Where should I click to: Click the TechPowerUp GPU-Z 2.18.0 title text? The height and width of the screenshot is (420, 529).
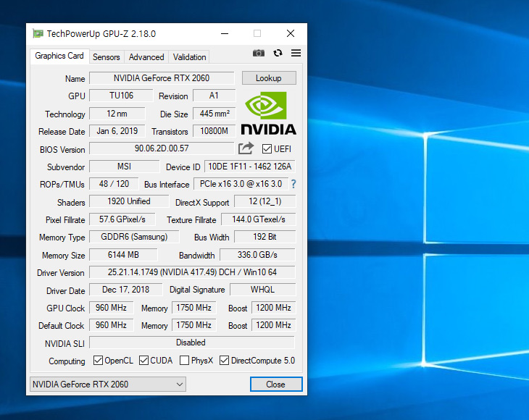pyautogui.click(x=101, y=34)
